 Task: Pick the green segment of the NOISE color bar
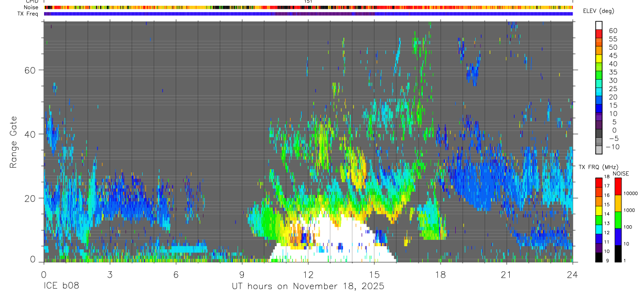(x=618, y=220)
